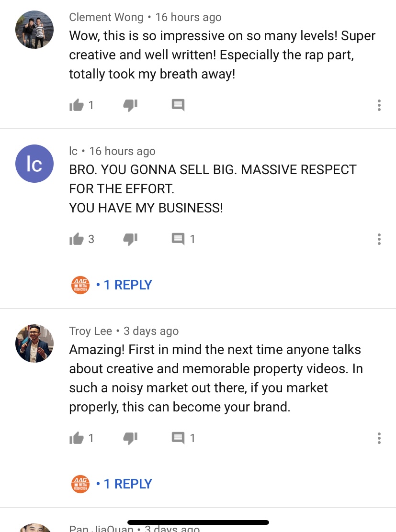Viewport: 396px width, 532px height.
Task: Open options menu for Clement Wong's comment
Action: point(379,105)
